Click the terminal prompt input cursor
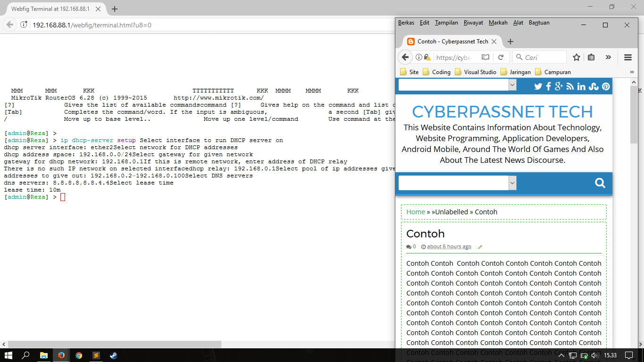644x362 pixels. click(x=63, y=197)
